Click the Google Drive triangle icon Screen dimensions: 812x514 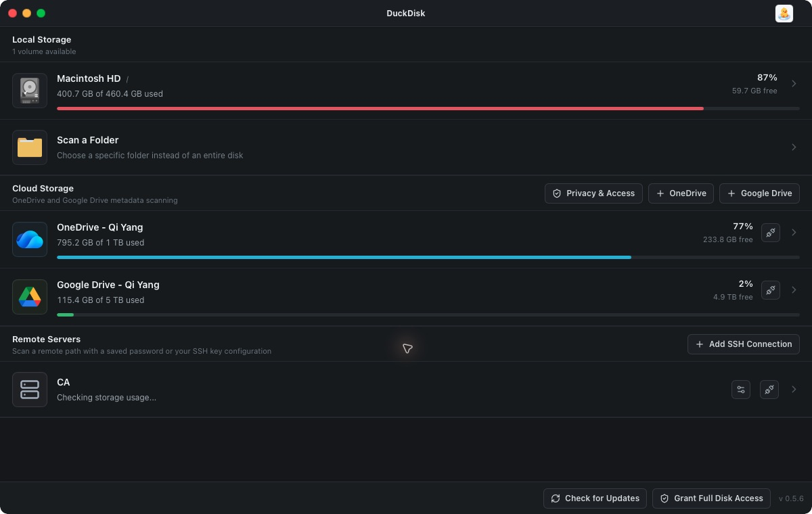coord(30,297)
